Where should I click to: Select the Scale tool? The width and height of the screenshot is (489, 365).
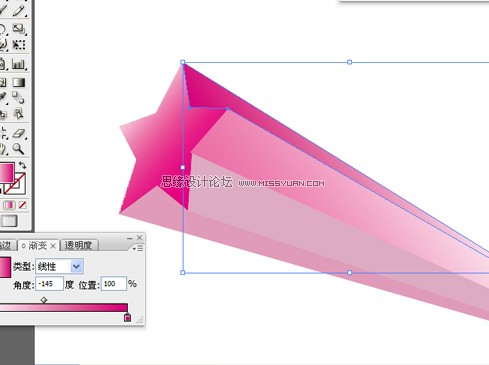click(19, 29)
